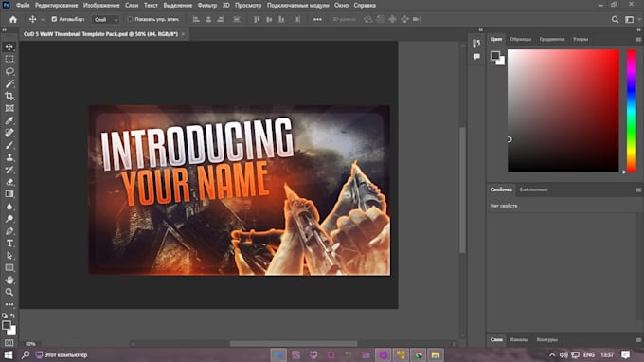Screen dimensions: 644x362
Task: Switch to the Образцы tab
Action: [x=520, y=39]
